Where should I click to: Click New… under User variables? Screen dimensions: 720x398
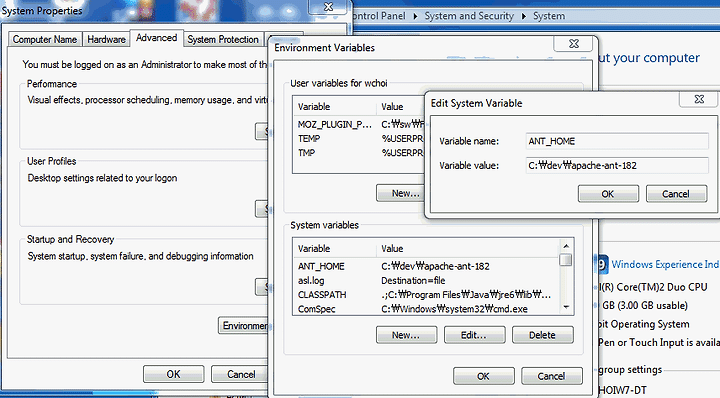(400, 193)
